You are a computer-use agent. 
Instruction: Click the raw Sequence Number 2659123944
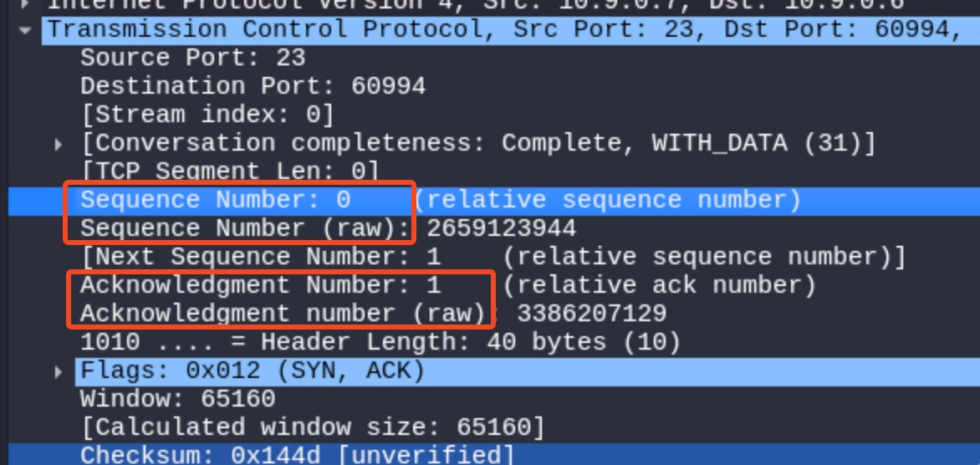click(x=501, y=228)
